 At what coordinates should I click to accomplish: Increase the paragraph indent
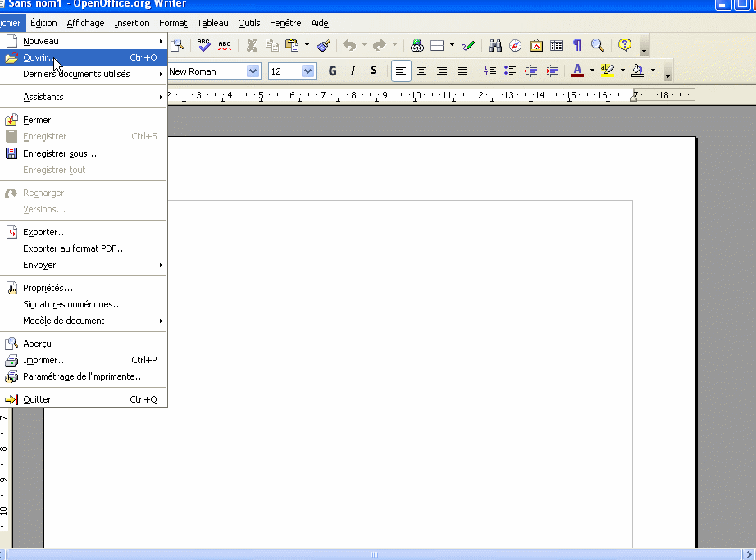coord(551,71)
